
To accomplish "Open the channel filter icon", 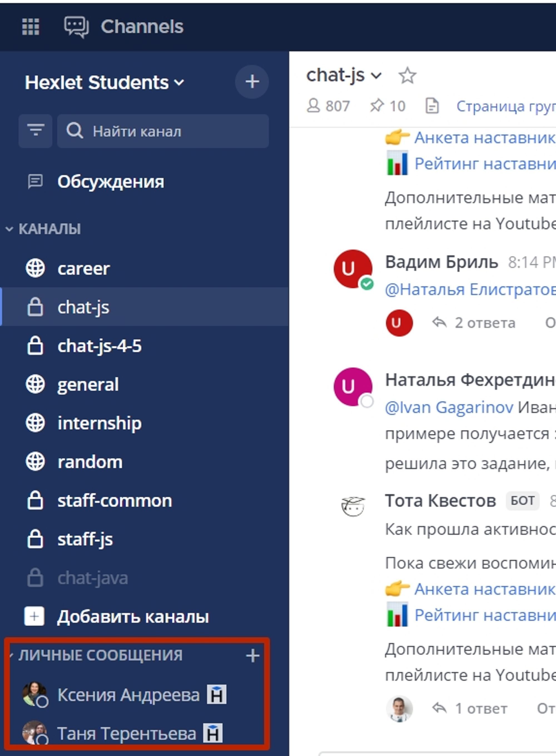I will coord(35,131).
